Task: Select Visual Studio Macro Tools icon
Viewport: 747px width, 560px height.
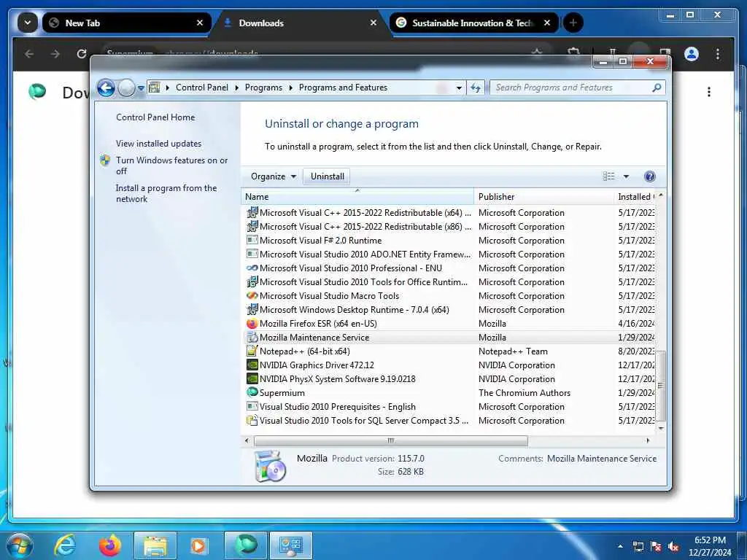Action: point(252,296)
